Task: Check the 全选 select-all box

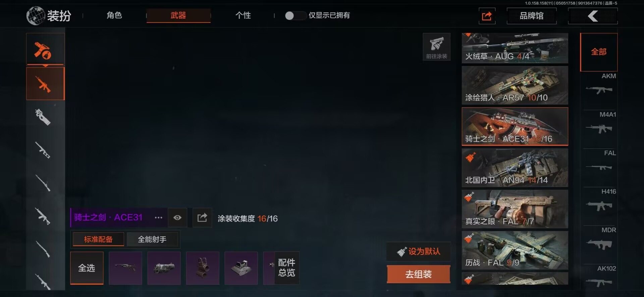Action: click(x=87, y=268)
